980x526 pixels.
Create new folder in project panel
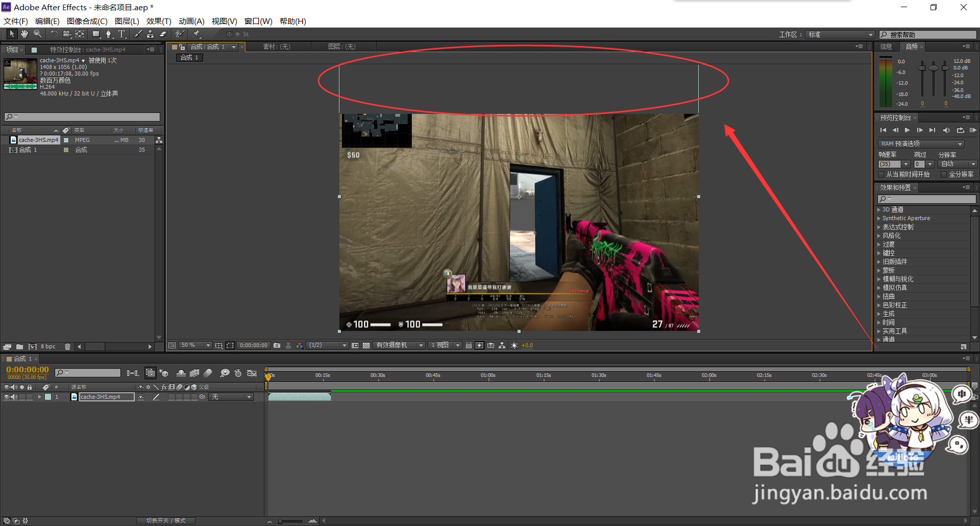click(19, 346)
